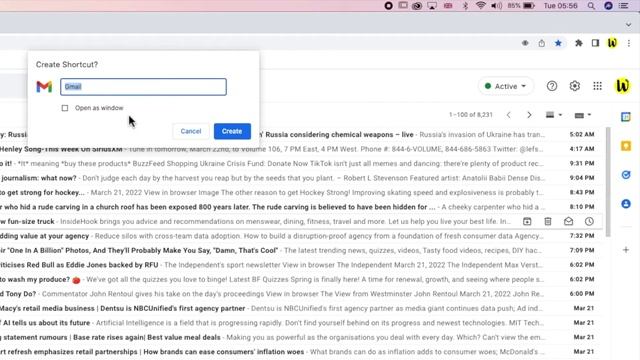Open macOS Control Center icon

click(x=624, y=6)
